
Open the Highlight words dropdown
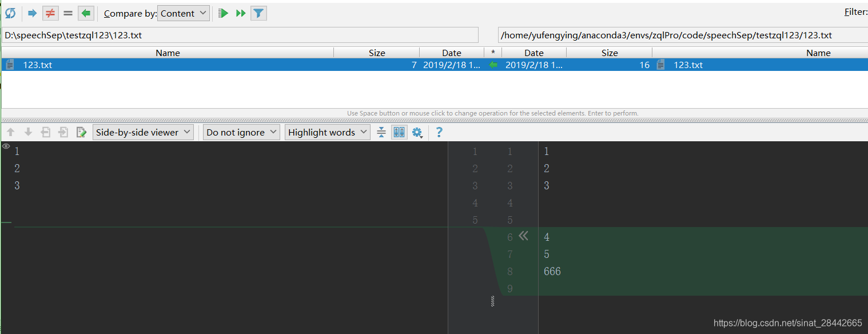327,132
